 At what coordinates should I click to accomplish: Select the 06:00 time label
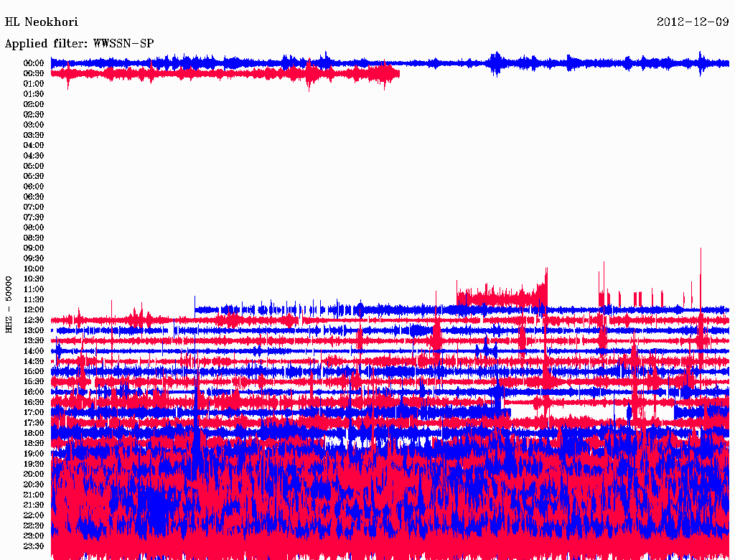click(x=34, y=186)
